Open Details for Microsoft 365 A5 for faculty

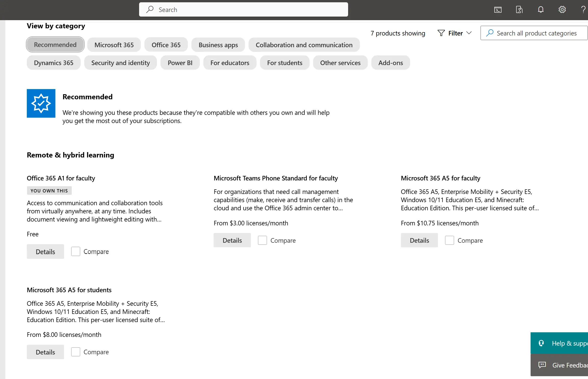coord(419,240)
